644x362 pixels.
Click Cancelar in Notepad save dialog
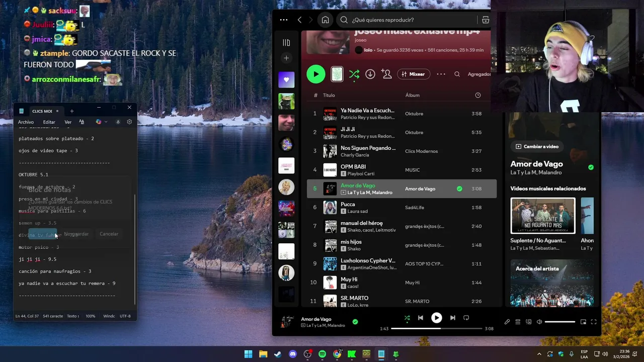click(109, 234)
